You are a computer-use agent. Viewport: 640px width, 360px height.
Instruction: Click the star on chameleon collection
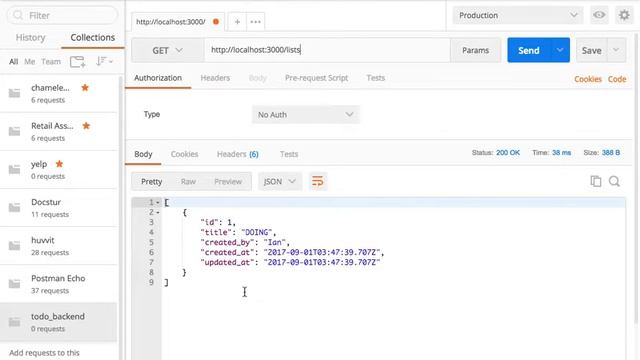[85, 87]
